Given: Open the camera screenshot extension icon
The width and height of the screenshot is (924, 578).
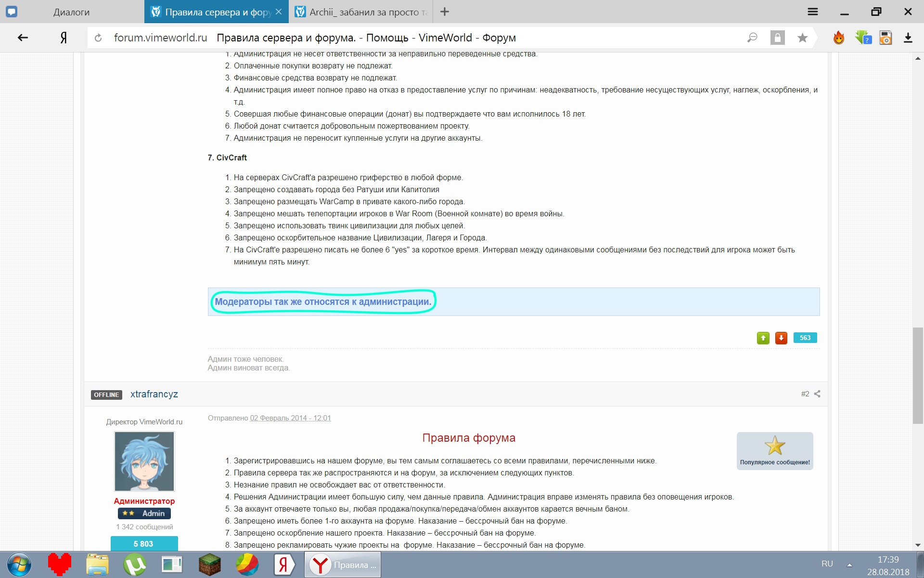Looking at the screenshot, I should click(885, 38).
